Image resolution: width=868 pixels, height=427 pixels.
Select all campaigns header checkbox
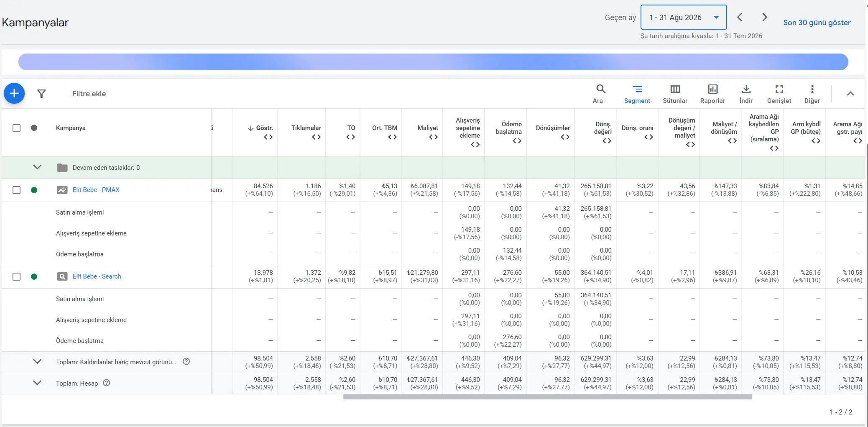[16, 128]
